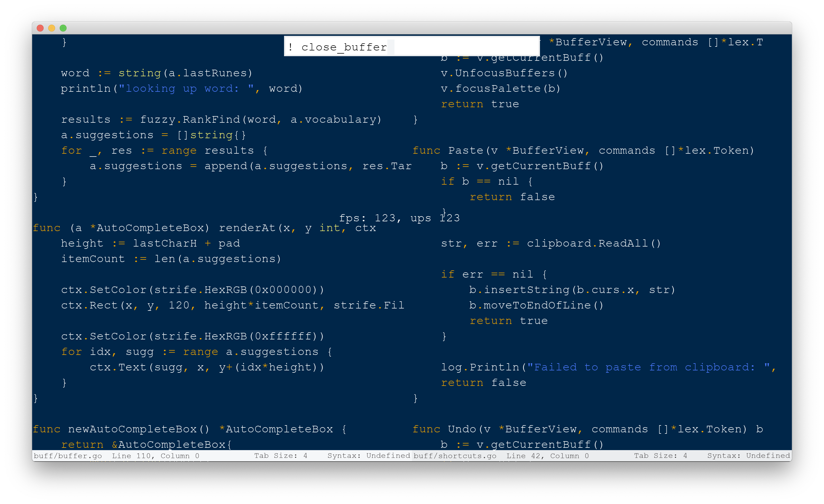Click the green maximize window button
Viewport: 824px width, 504px height.
click(63, 28)
